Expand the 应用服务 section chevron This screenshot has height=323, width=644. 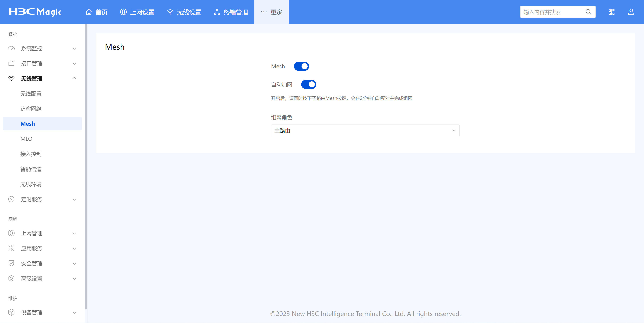click(74, 249)
